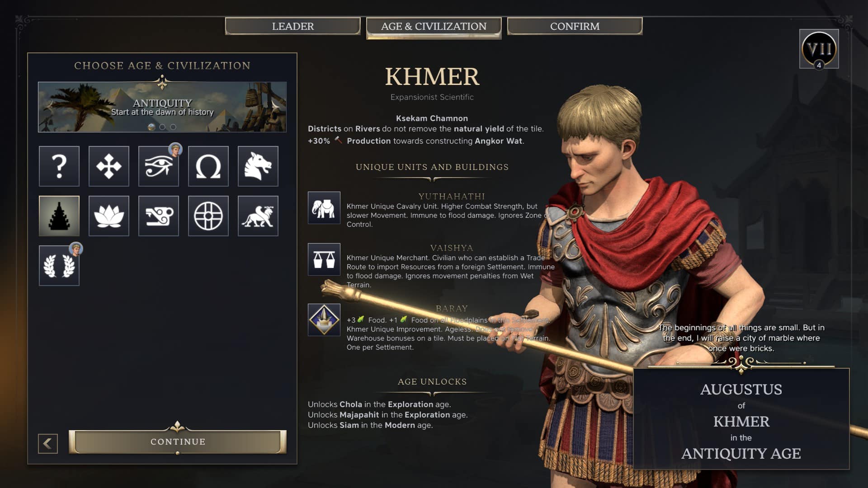Select the Khmer temple tower icon
Image resolution: width=868 pixels, height=488 pixels.
pos(59,216)
